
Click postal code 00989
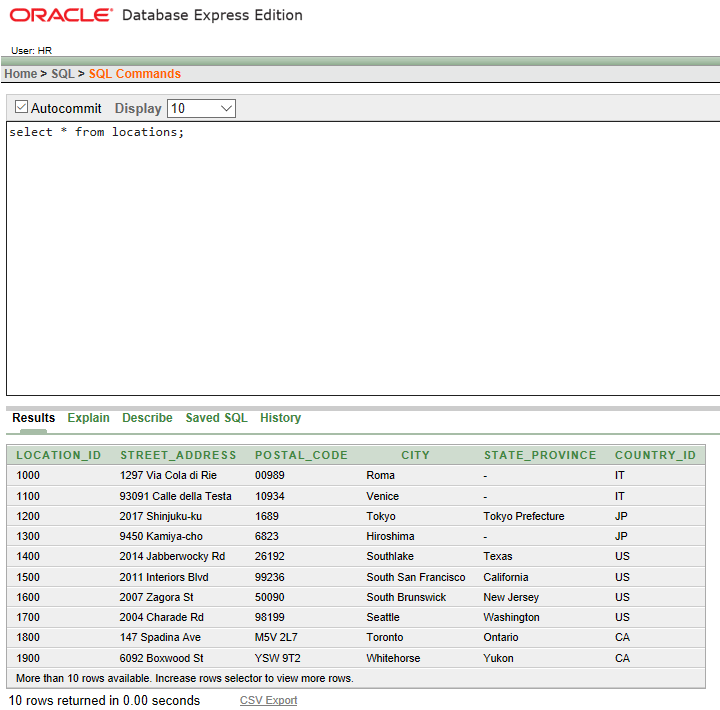click(x=270, y=475)
